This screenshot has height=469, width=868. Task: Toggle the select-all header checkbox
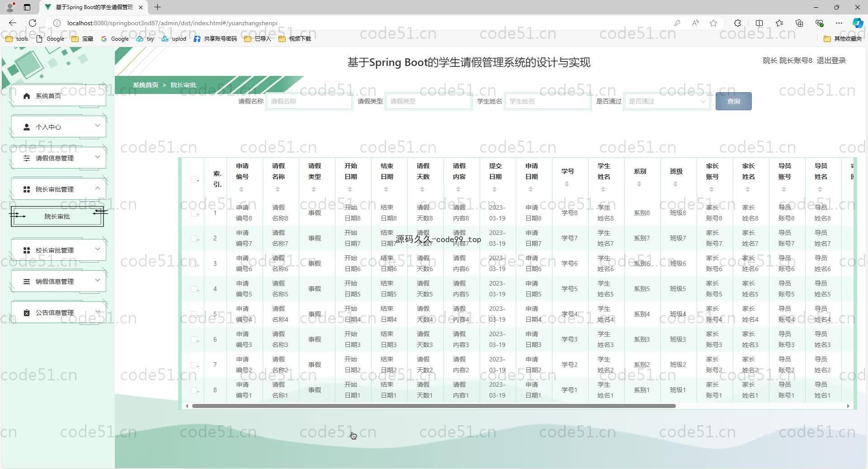point(193,179)
